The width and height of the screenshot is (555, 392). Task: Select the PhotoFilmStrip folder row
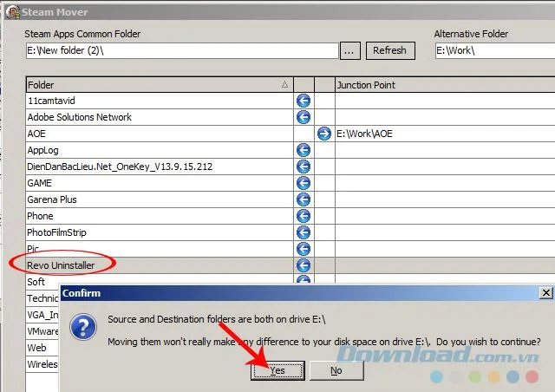160,232
